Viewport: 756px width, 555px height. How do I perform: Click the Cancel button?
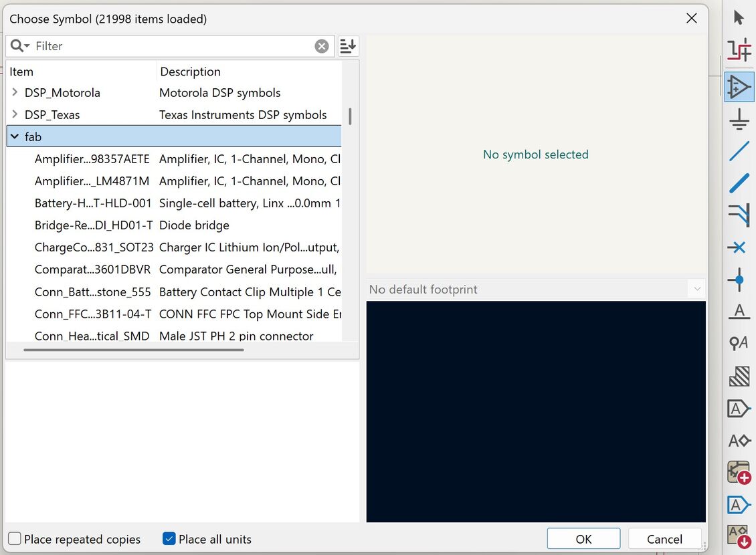(664, 539)
